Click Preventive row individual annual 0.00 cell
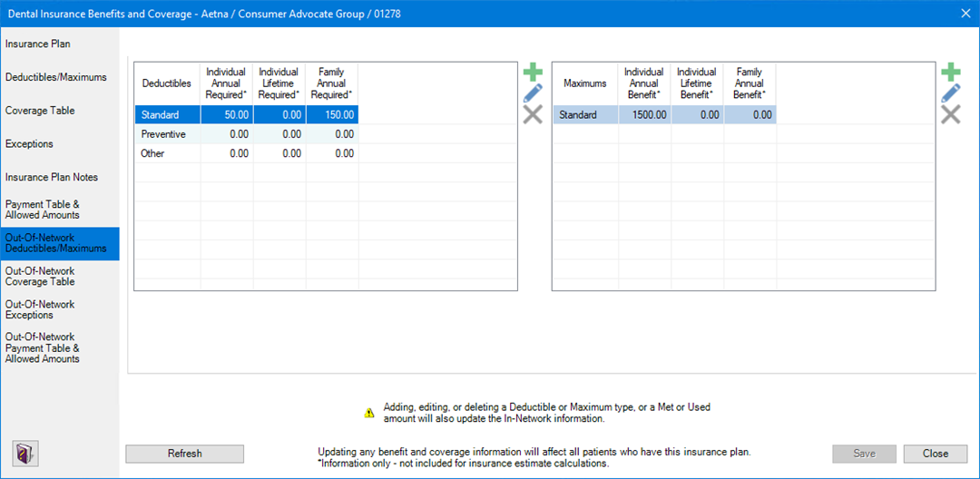 227,134
